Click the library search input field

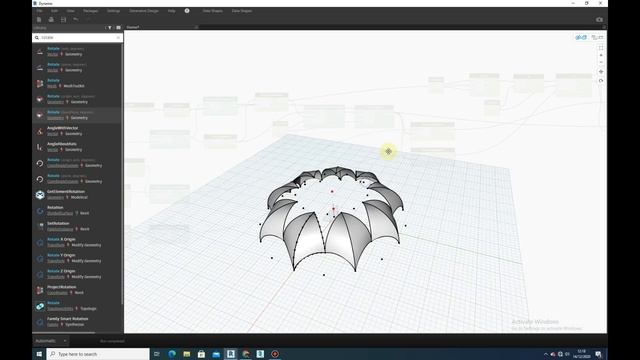pyautogui.click(x=78, y=38)
